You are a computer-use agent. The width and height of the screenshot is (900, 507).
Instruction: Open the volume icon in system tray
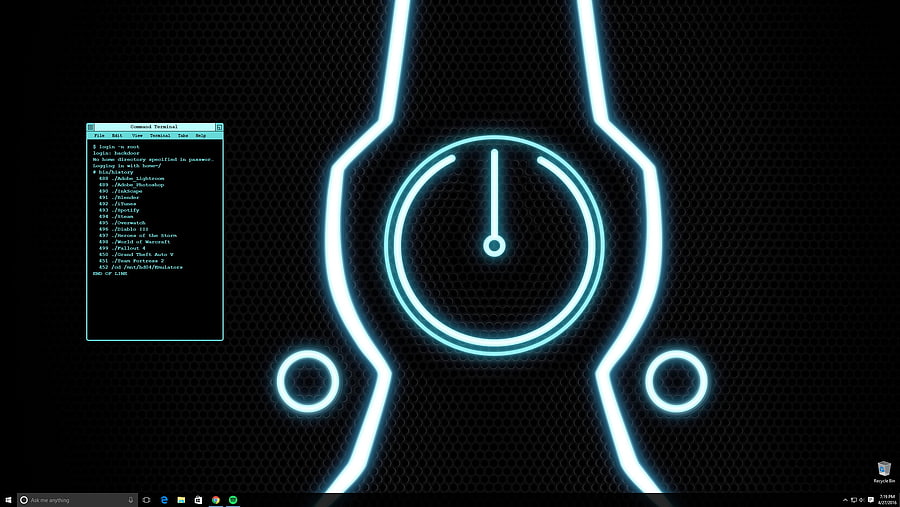[862, 500]
